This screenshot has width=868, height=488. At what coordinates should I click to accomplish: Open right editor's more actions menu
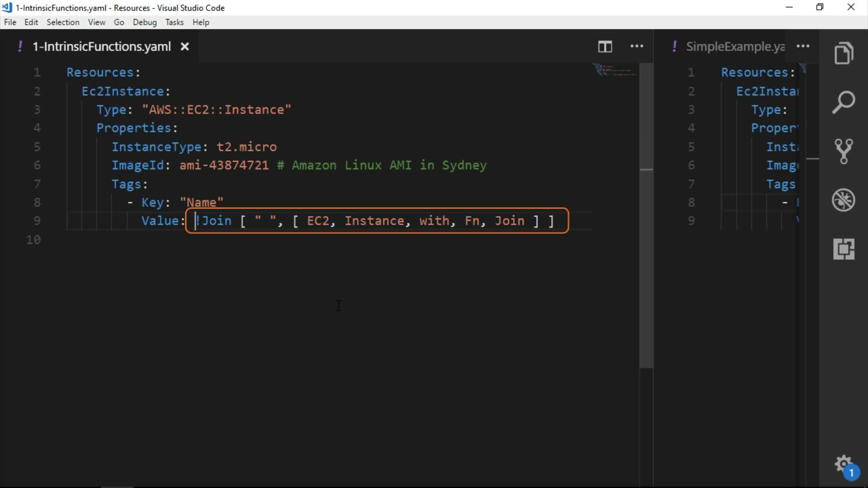coord(803,47)
